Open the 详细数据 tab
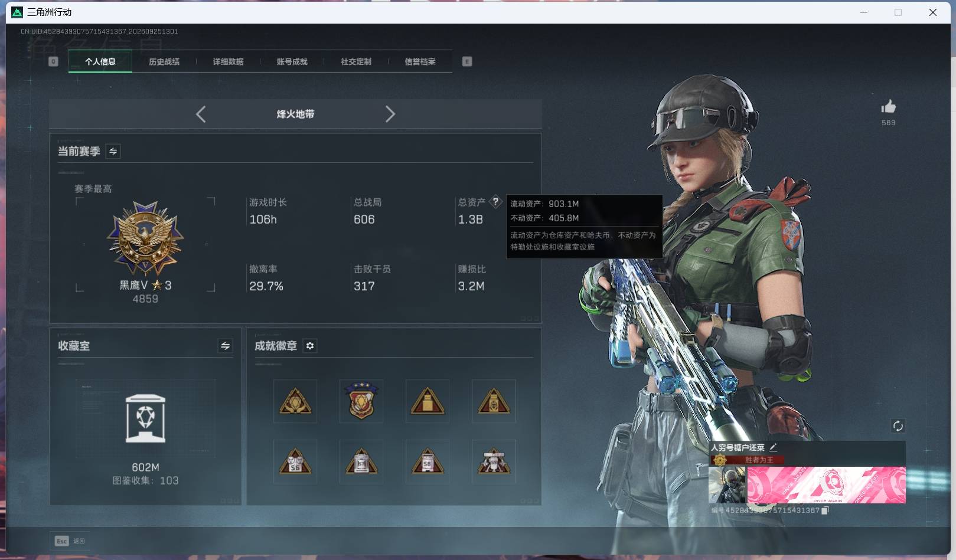This screenshot has width=956, height=560. pos(228,61)
